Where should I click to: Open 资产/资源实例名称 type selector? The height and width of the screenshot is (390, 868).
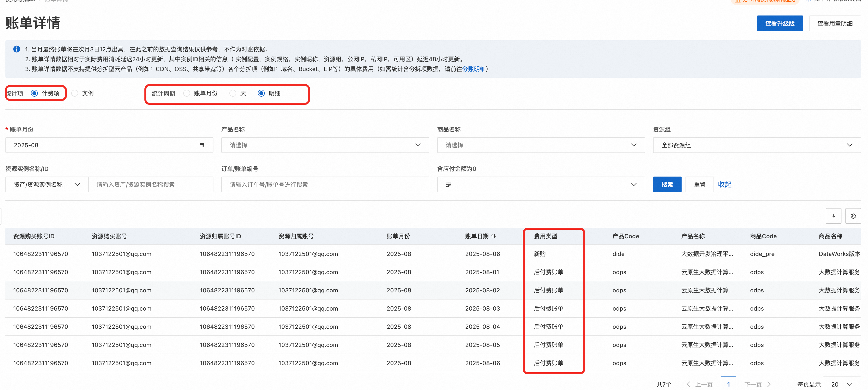[46, 184]
